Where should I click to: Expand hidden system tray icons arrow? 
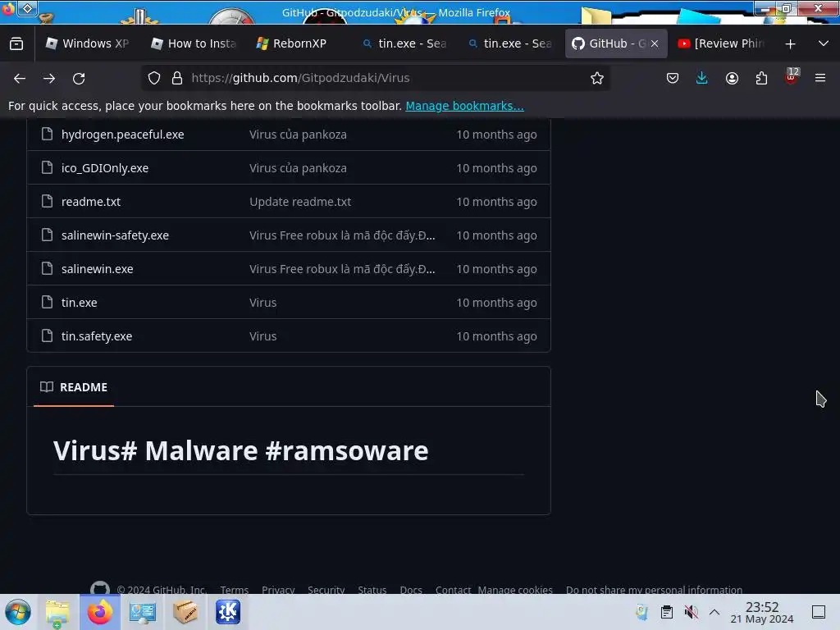[x=714, y=612]
